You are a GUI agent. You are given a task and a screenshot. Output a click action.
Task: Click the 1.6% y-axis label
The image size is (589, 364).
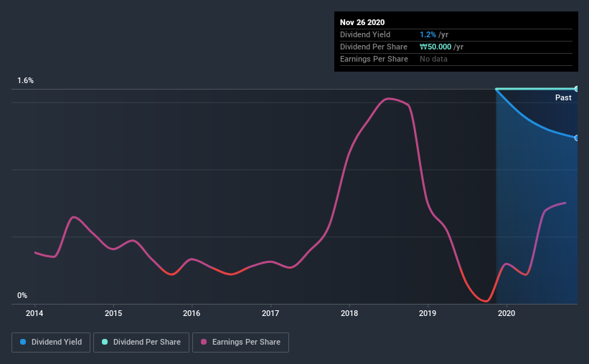click(26, 81)
